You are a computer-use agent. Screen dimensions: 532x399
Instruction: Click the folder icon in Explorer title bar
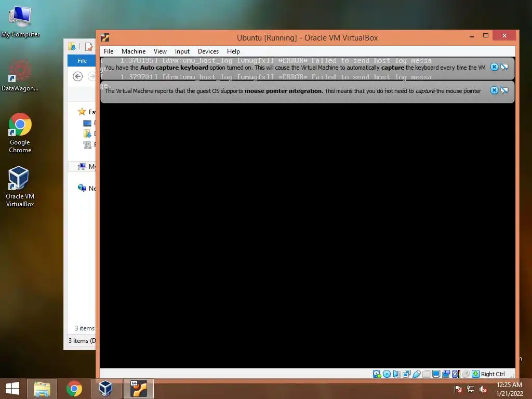tap(72, 46)
